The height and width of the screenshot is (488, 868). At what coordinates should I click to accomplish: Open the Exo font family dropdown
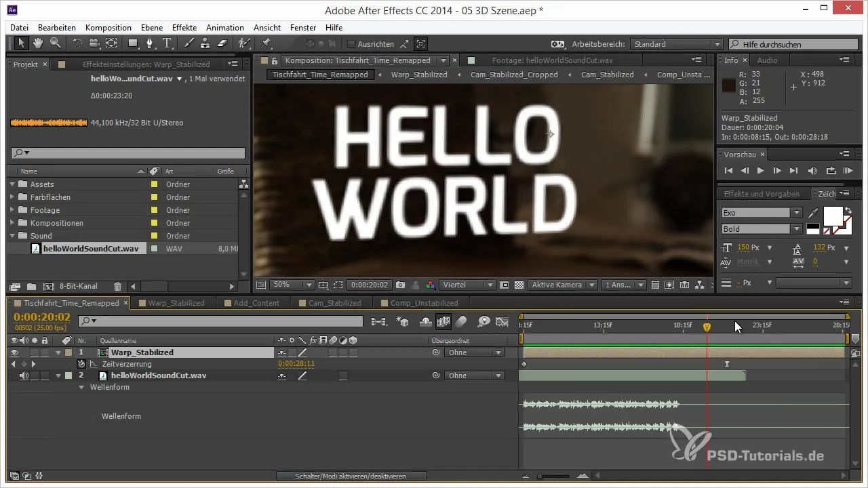coord(762,213)
